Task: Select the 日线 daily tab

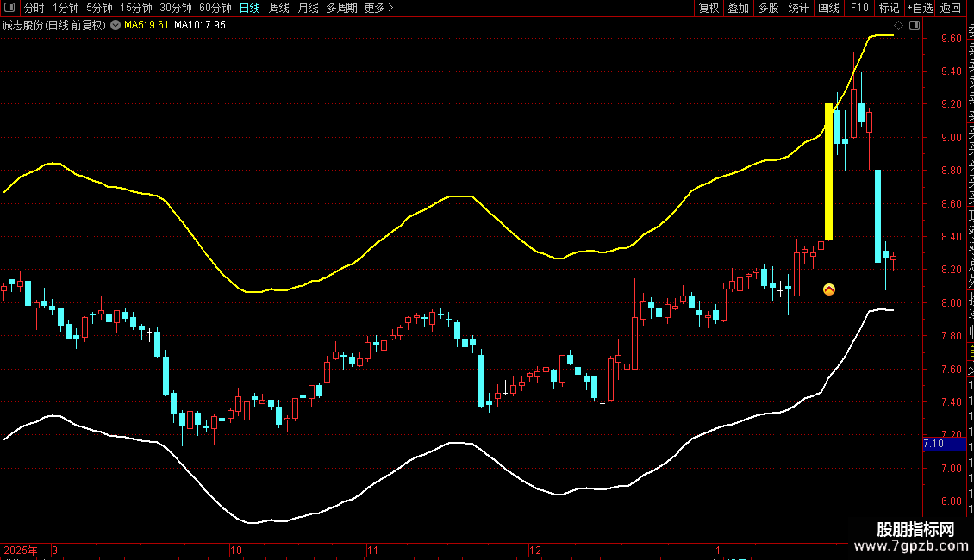Action: point(250,8)
